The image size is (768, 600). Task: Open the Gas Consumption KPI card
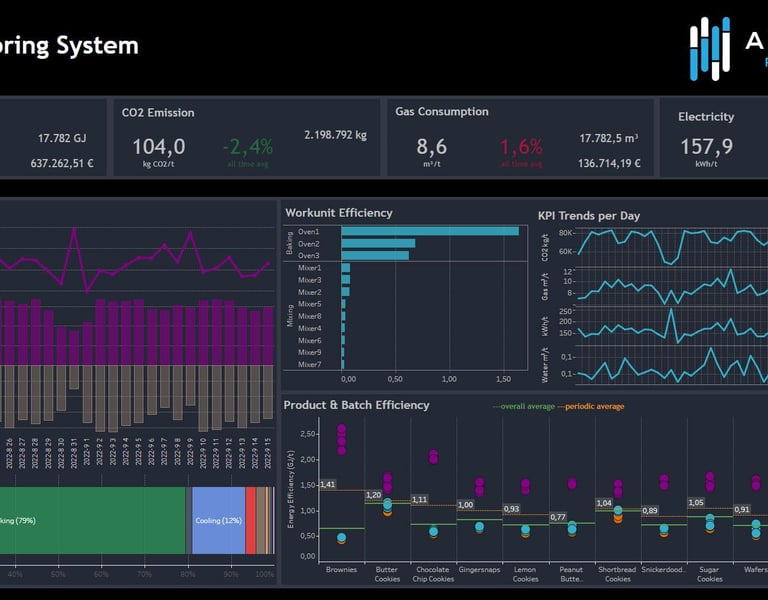point(520,138)
